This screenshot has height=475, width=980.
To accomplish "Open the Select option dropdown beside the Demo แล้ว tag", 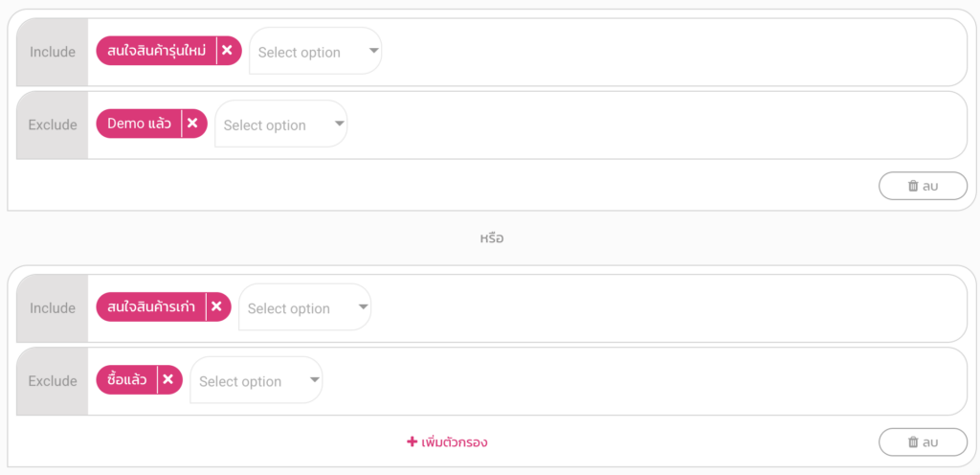I will [x=281, y=124].
